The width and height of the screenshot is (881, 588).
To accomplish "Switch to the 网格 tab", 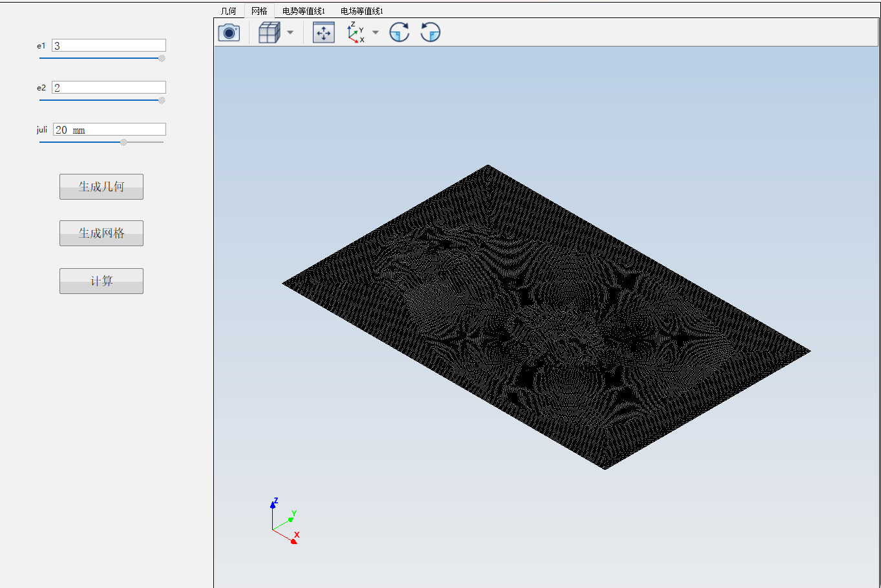I will [x=259, y=11].
